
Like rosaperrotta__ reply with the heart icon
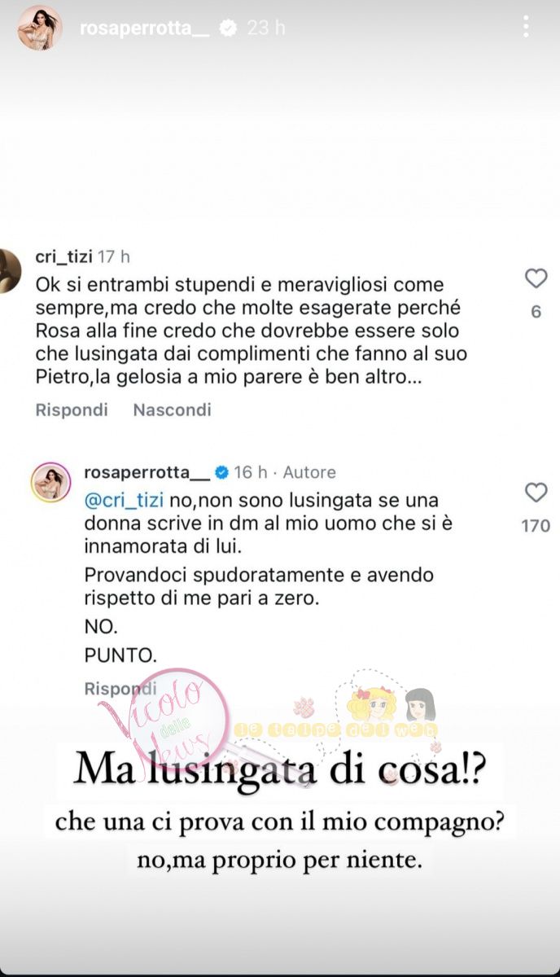coord(536,493)
